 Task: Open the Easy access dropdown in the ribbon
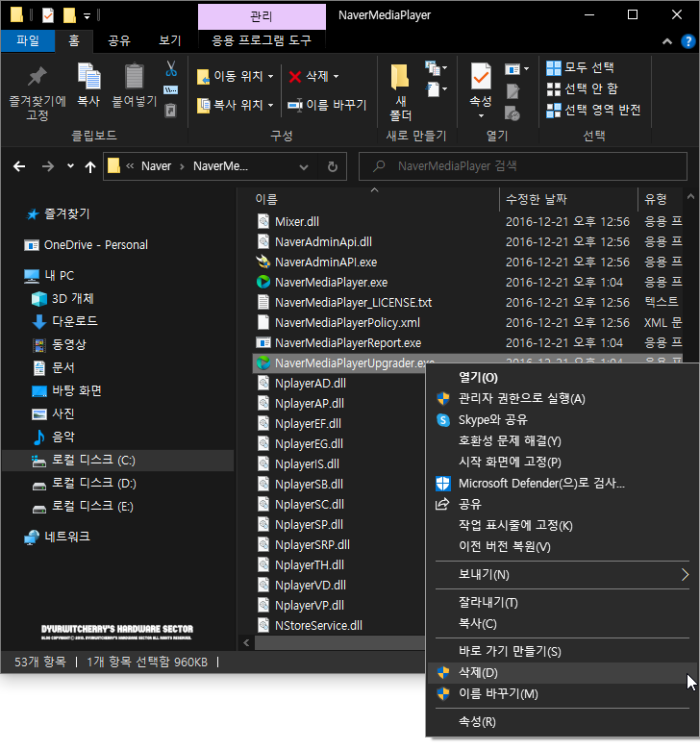pyautogui.click(x=437, y=89)
